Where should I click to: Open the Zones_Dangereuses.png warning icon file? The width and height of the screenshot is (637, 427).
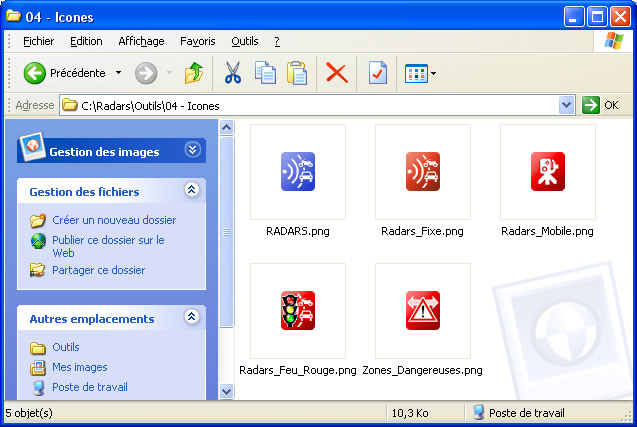pyautogui.click(x=422, y=311)
